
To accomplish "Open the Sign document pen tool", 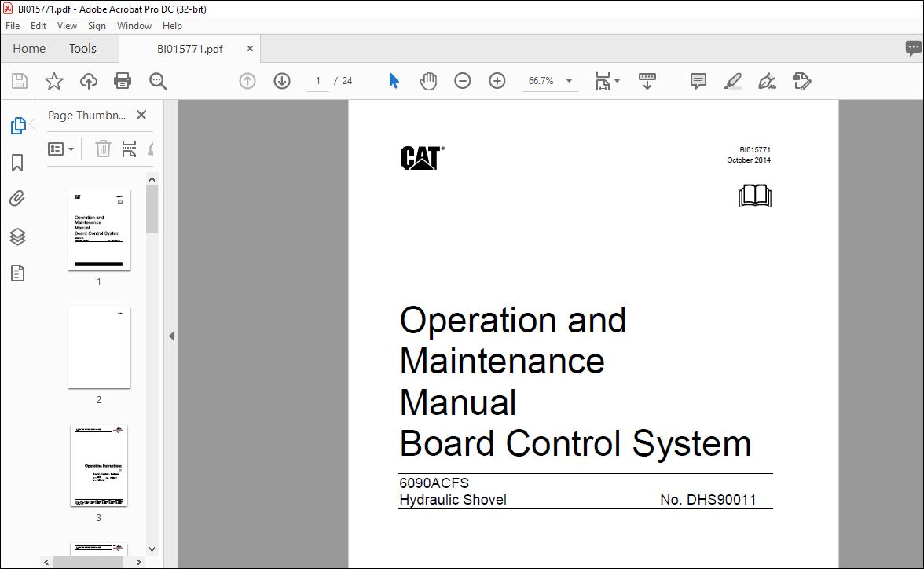I will (x=767, y=81).
